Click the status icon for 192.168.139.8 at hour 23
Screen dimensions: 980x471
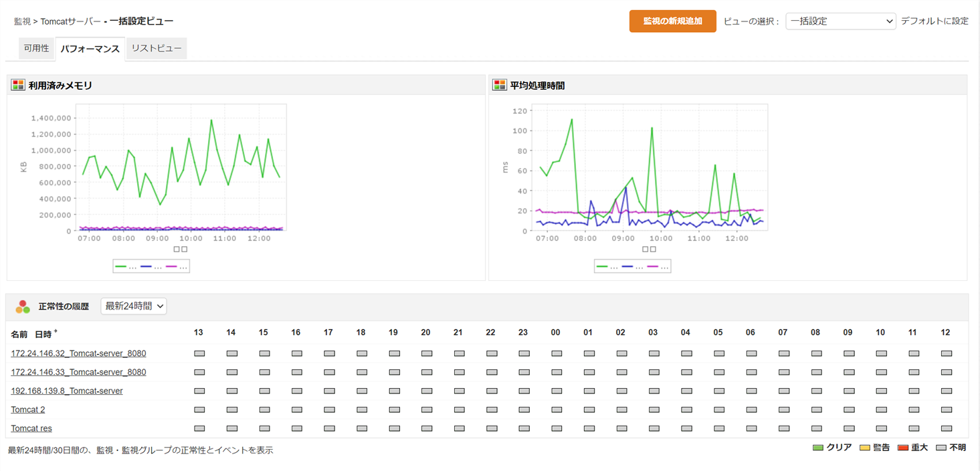(x=524, y=391)
